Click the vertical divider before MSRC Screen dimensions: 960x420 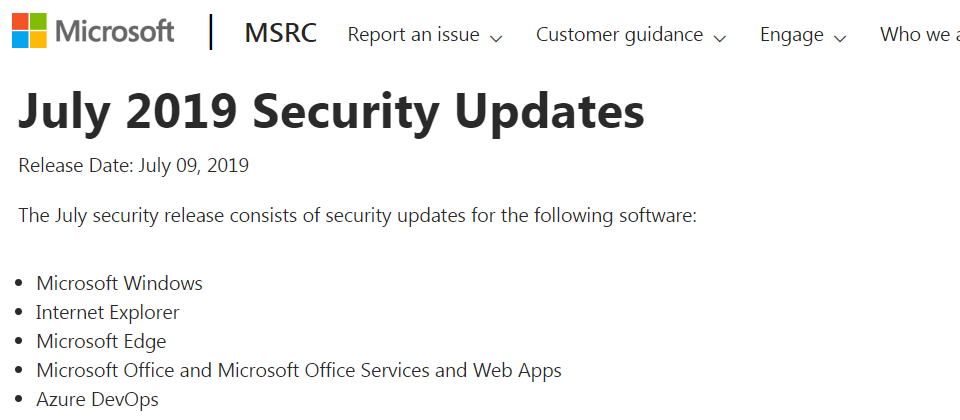pyautogui.click(x=211, y=32)
